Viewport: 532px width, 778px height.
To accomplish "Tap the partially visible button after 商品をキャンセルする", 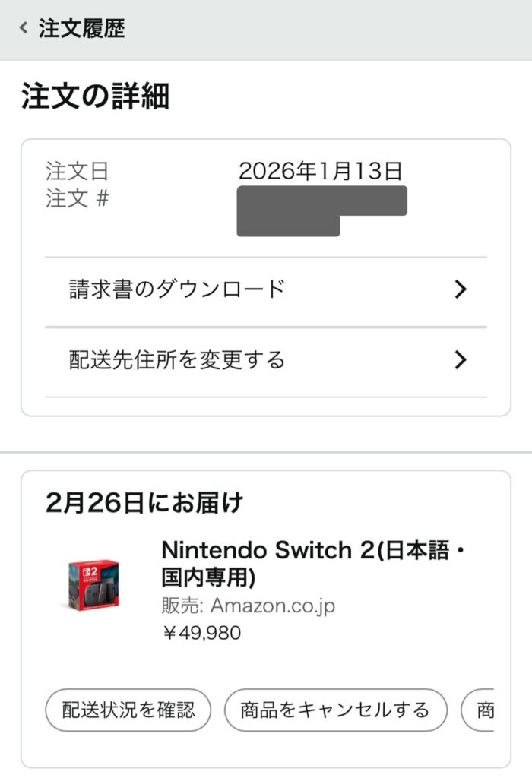I will [x=478, y=710].
